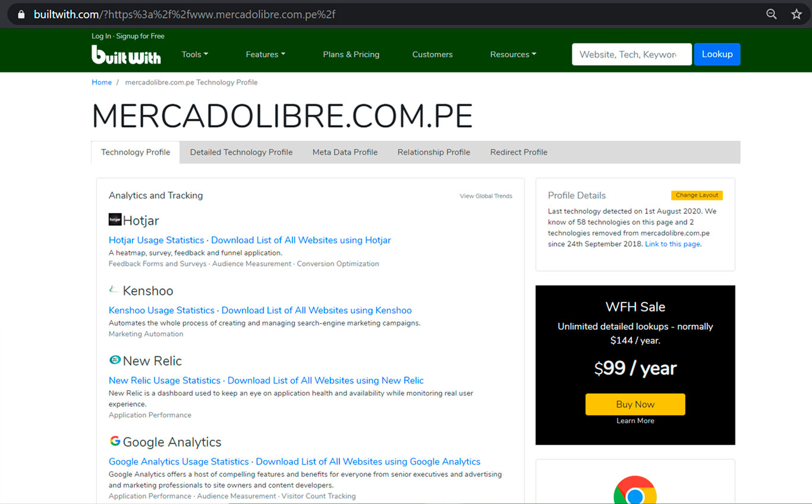Click the Analytics and Tracking section heading

[156, 195]
